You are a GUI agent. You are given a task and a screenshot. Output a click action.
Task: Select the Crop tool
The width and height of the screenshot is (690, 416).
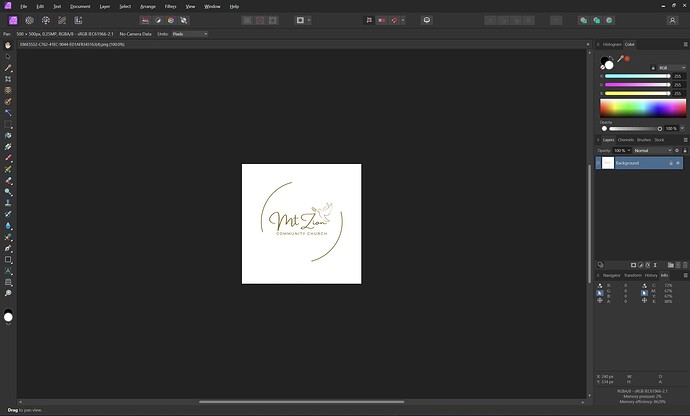point(8,79)
